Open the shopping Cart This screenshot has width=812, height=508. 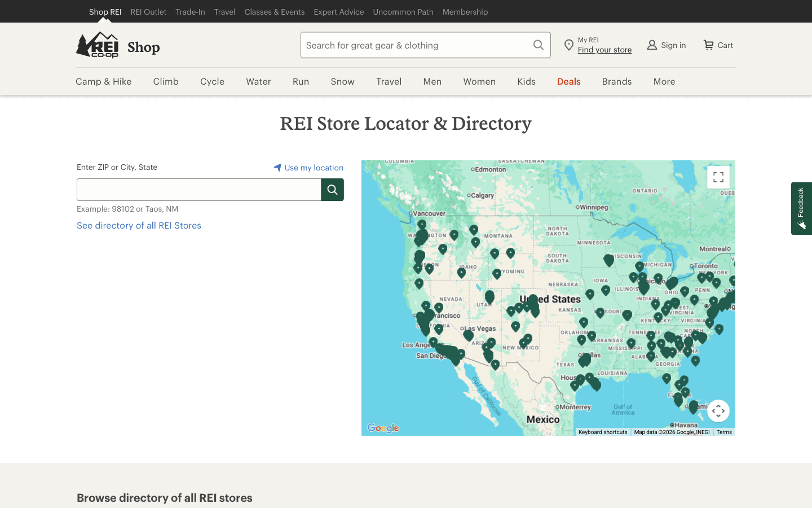click(717, 45)
